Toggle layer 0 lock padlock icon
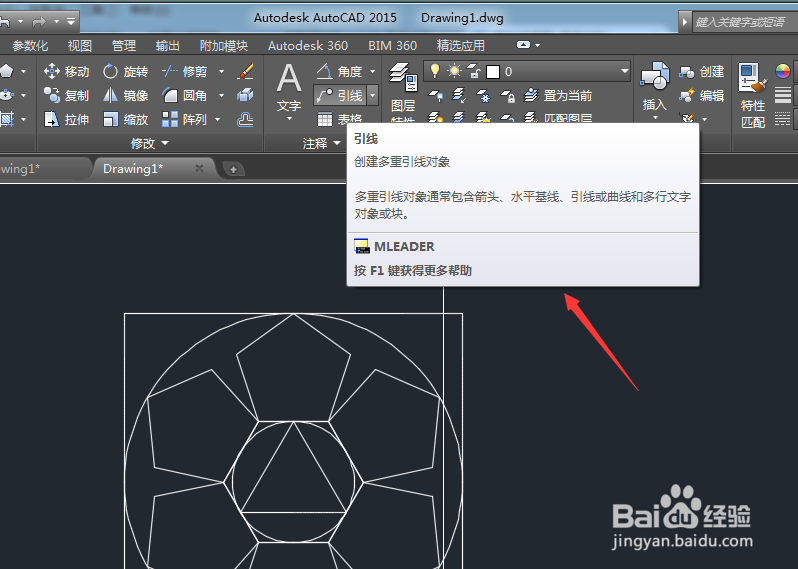Image resolution: width=798 pixels, height=569 pixels. pos(474,72)
